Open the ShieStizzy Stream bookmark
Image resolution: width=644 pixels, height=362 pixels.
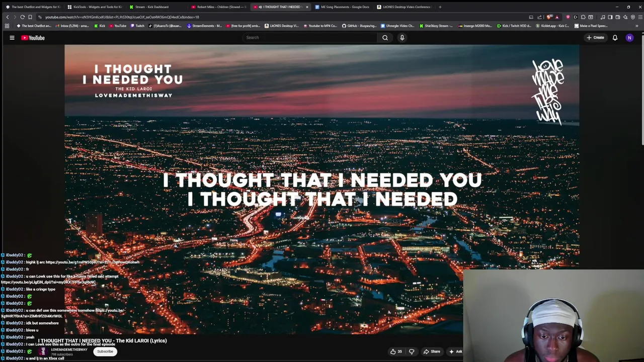tap(436, 26)
